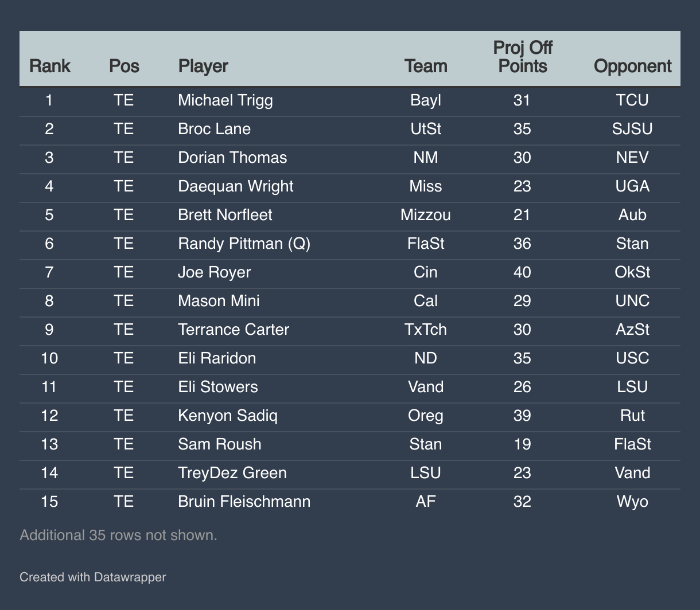Click the Broc Lane player cell
The height and width of the screenshot is (610, 700).
click(214, 128)
